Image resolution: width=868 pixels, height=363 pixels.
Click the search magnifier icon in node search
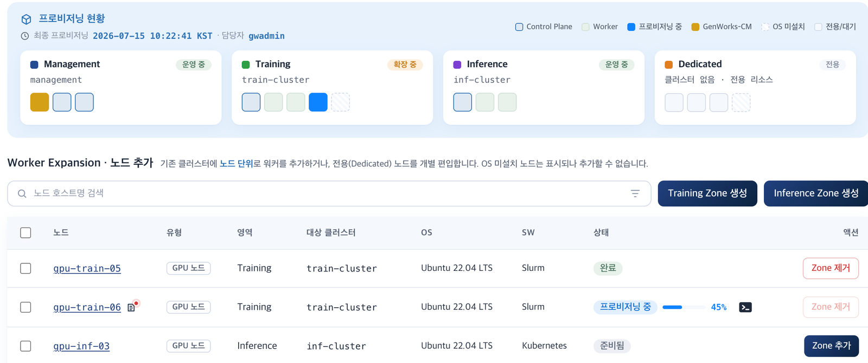pyautogui.click(x=22, y=193)
